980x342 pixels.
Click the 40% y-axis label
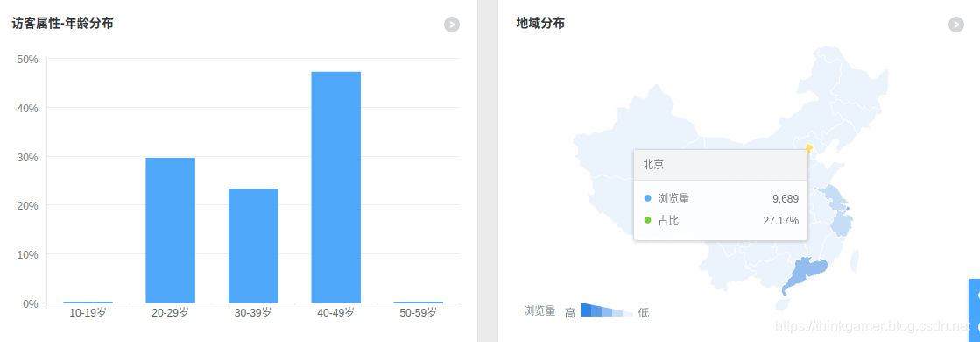coord(27,108)
